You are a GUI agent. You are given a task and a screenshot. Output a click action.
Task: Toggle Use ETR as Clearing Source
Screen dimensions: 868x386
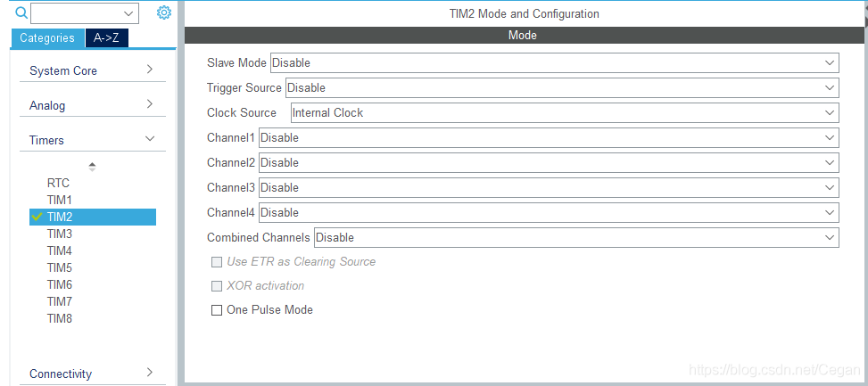pyautogui.click(x=217, y=262)
